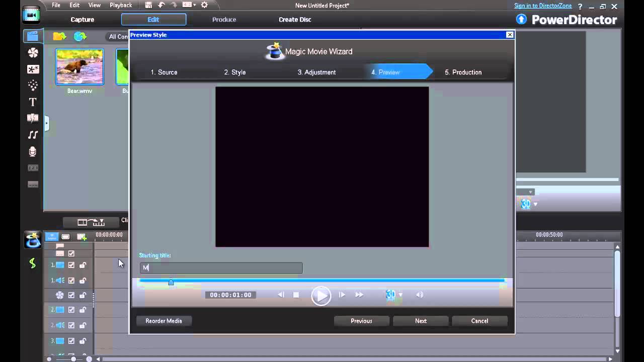644x362 pixels.
Task: Click the insert clip to timeline icon
Action: tap(91, 222)
